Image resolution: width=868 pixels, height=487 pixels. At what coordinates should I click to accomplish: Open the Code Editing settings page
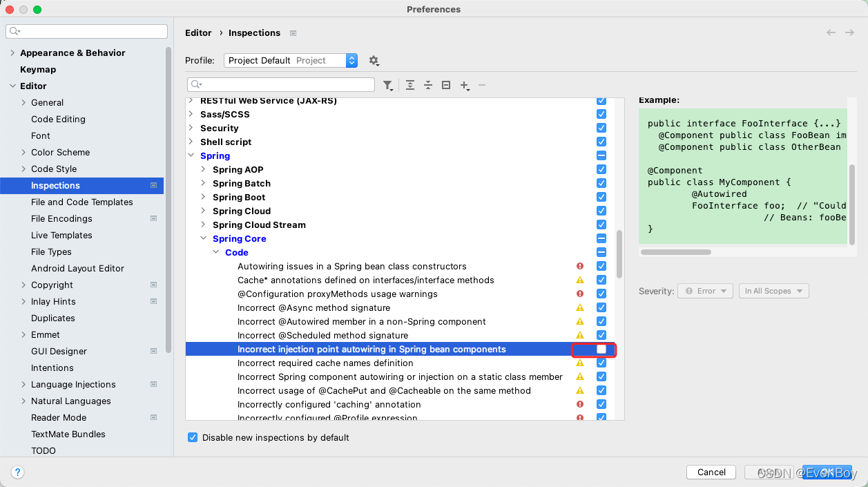[x=58, y=120]
